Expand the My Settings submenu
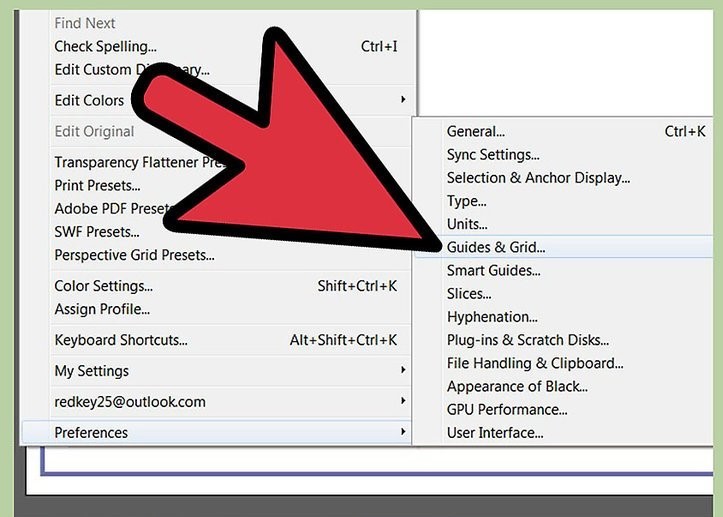The image size is (723, 517). pos(403,371)
